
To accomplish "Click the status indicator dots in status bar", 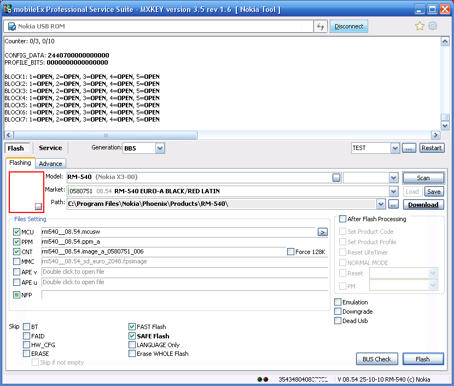I will tap(263, 379).
